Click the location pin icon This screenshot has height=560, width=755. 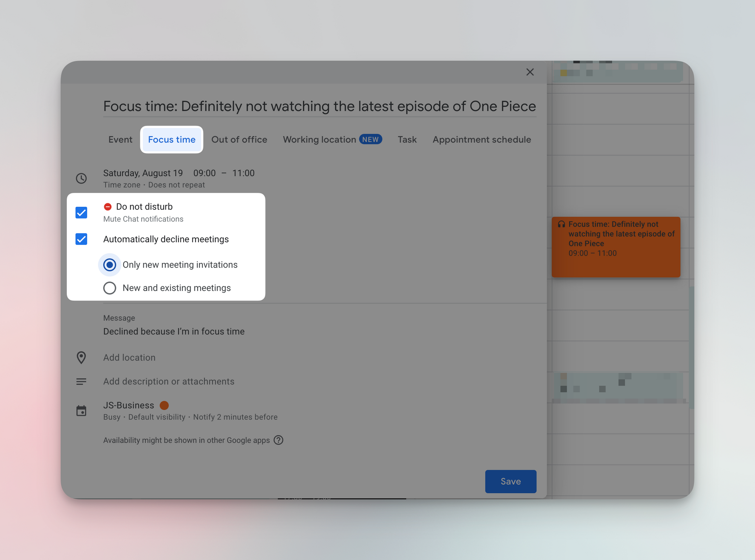81,357
